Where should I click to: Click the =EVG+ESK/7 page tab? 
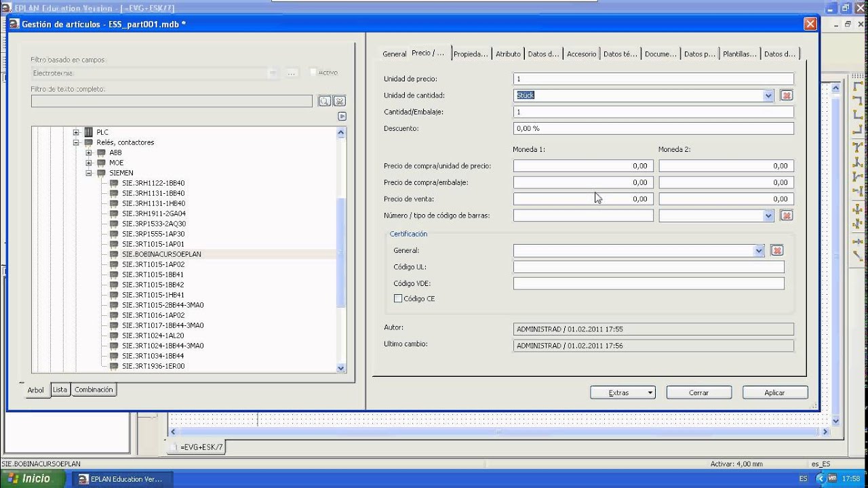point(197,447)
